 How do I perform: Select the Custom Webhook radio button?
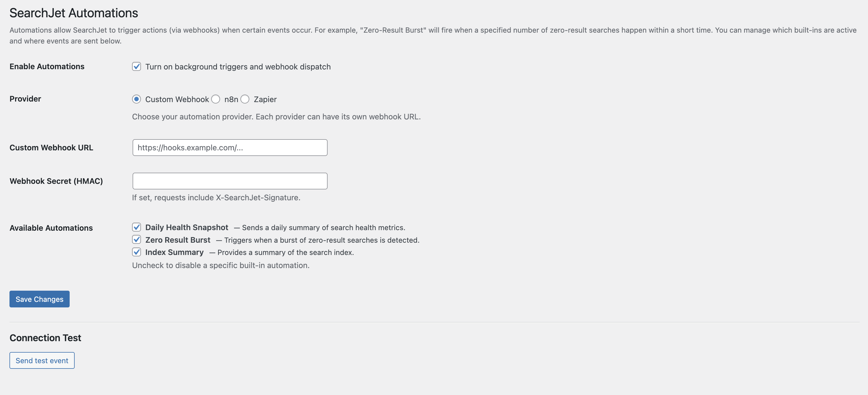click(x=136, y=99)
